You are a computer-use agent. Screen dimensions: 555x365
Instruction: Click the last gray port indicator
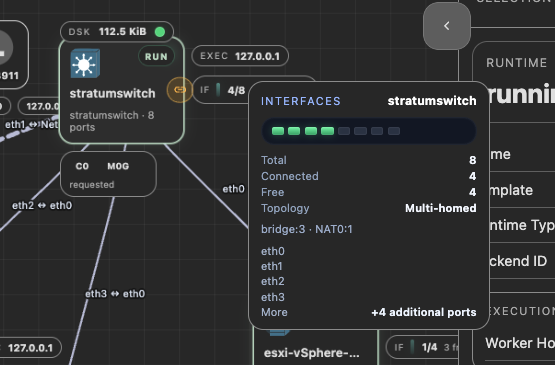[394, 131]
